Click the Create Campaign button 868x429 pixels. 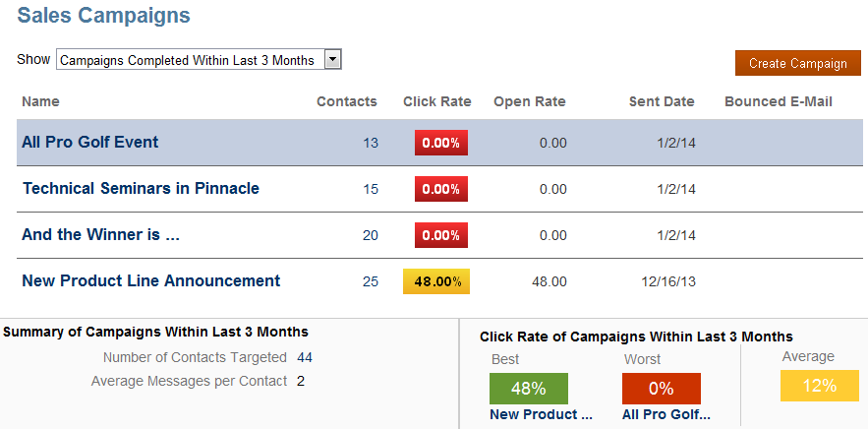point(797,63)
